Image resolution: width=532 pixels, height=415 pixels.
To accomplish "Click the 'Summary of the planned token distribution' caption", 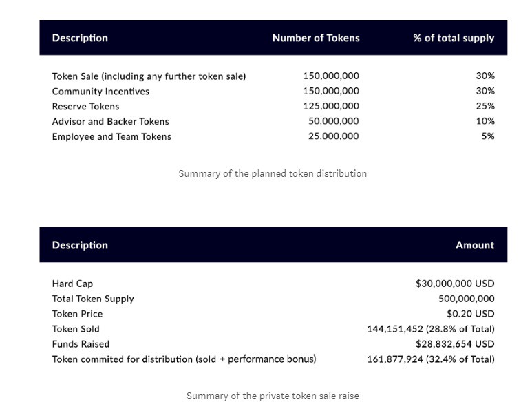I will 273,173.
